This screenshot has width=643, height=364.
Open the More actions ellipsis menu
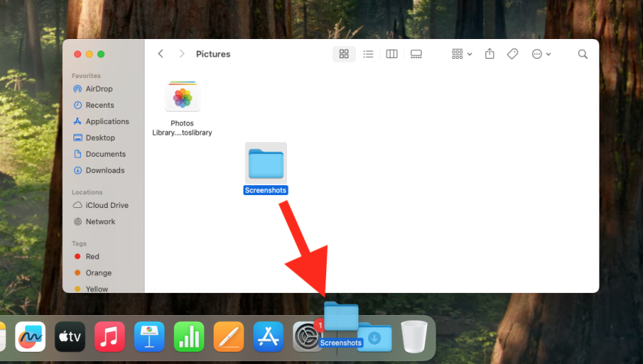coord(540,54)
